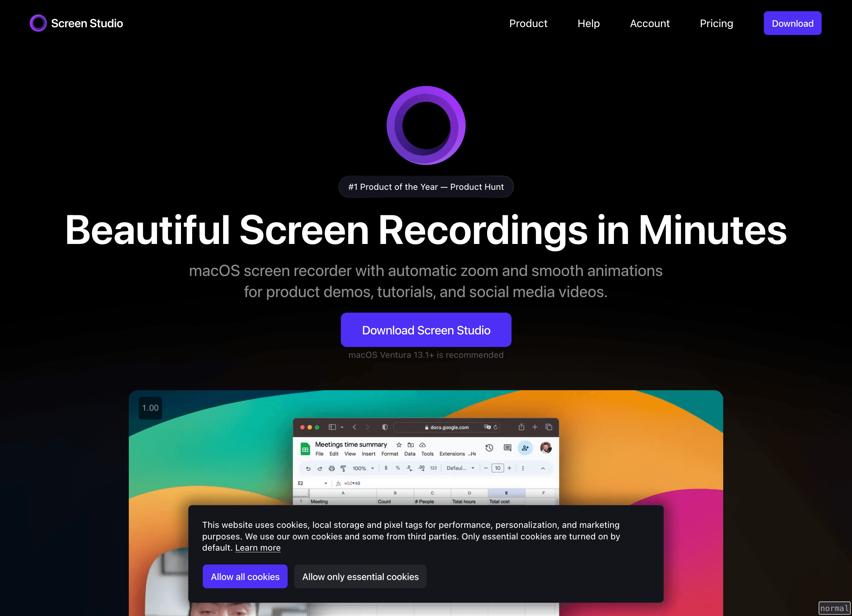
Task: Click the Screen Studio wordmark in header
Action: (87, 23)
